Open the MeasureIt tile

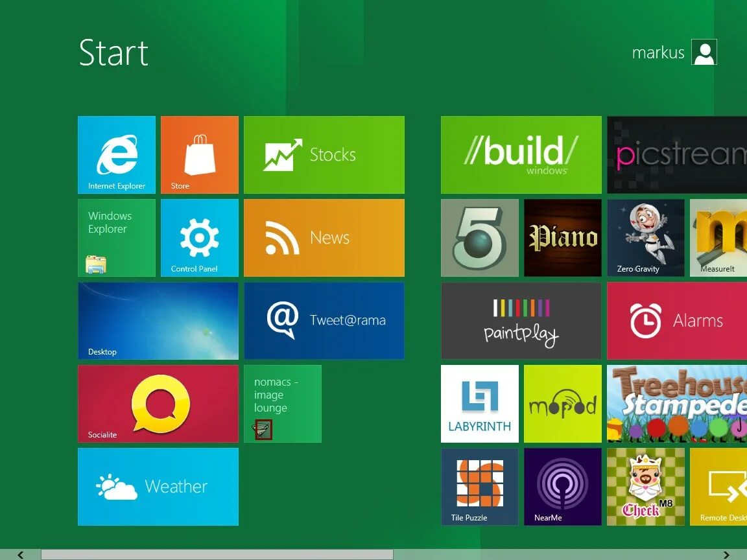tap(718, 238)
